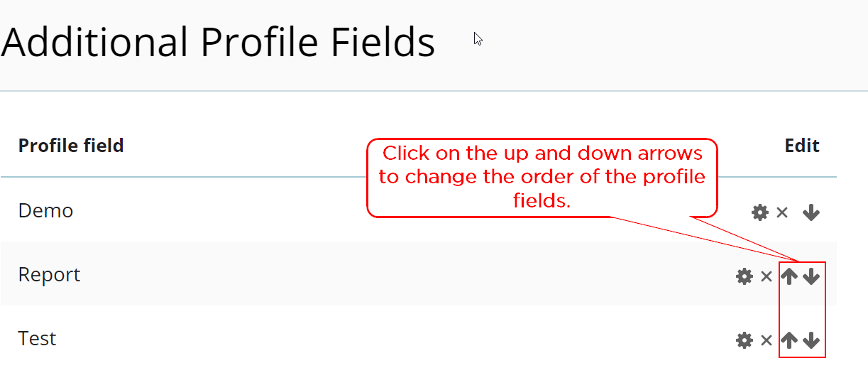
Task: Open settings gear for Demo field
Action: point(760,212)
